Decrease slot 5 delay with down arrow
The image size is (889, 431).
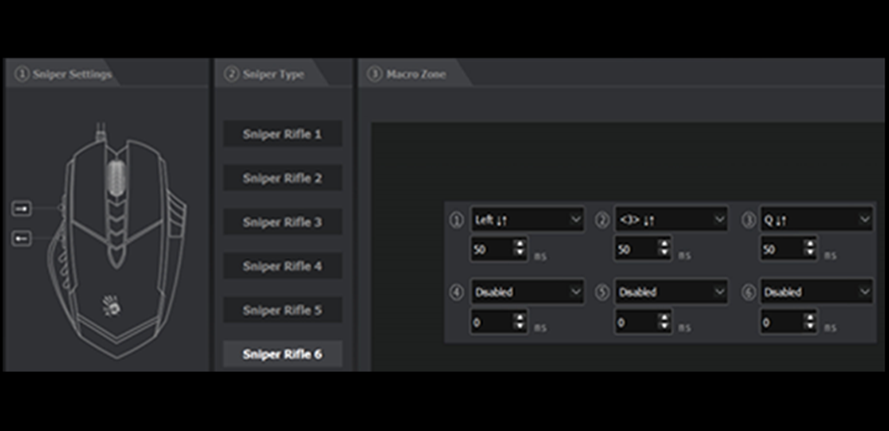pos(663,327)
